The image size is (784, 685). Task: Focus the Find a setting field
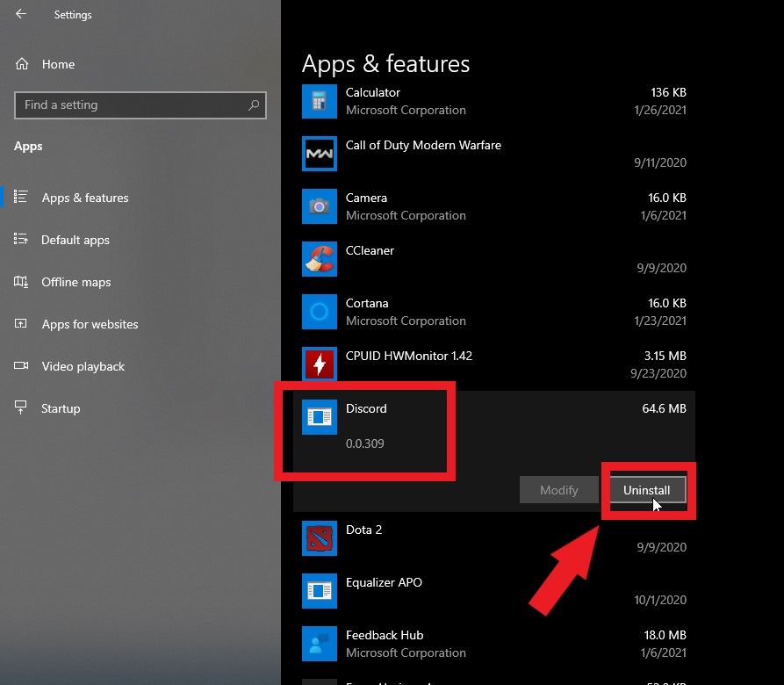(x=140, y=105)
